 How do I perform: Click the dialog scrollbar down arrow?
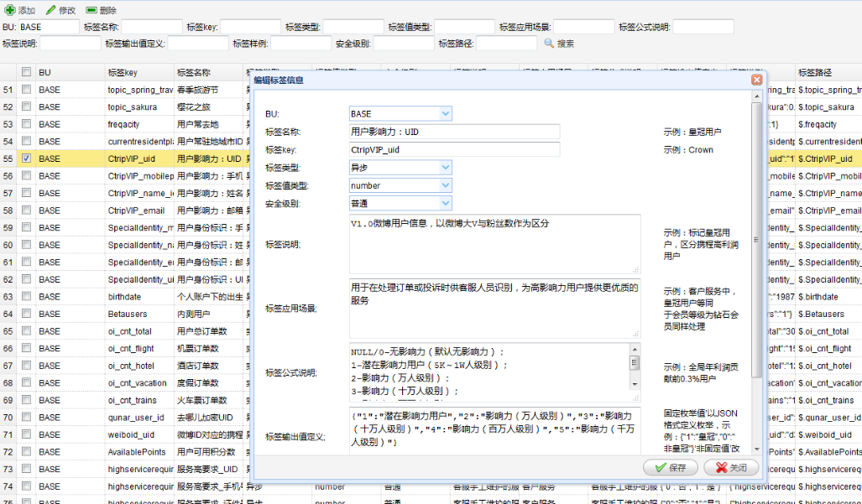756,449
